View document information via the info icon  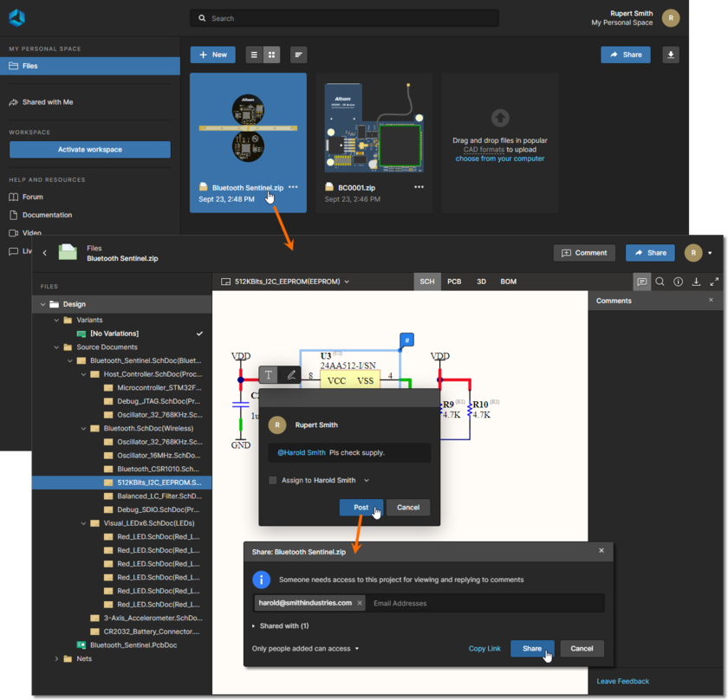coord(679,282)
